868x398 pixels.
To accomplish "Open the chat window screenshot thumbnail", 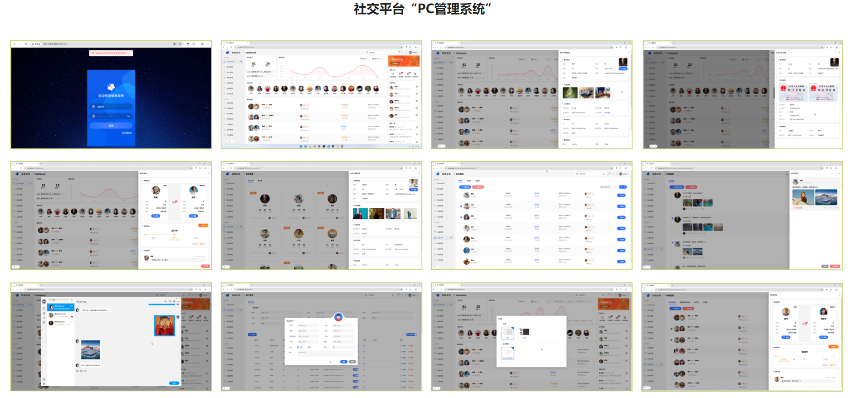I will (x=111, y=337).
